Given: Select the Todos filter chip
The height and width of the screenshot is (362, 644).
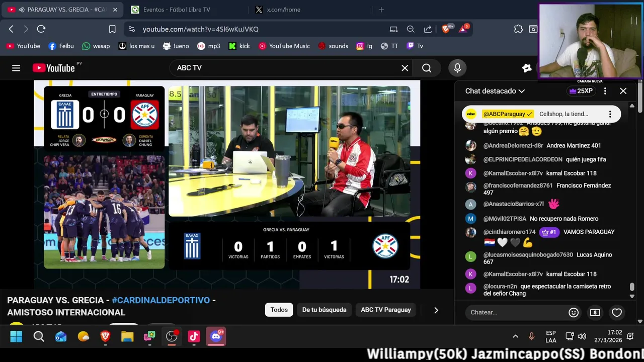Looking at the screenshot, I should [279, 310].
